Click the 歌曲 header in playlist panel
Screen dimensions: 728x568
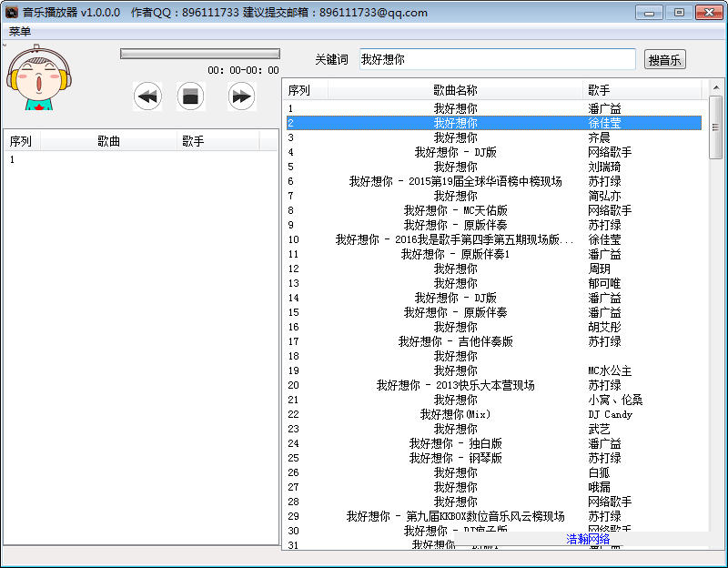[109, 141]
